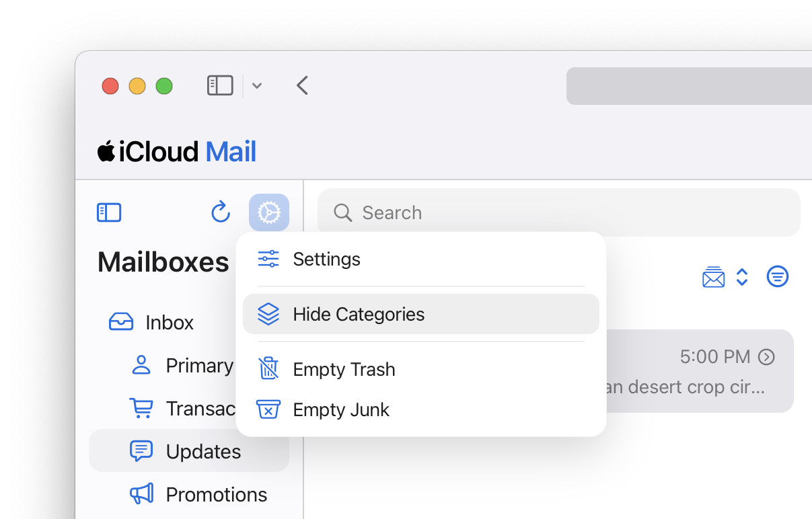Image resolution: width=812 pixels, height=519 pixels.
Task: Open the Inbox mailbox
Action: [168, 323]
